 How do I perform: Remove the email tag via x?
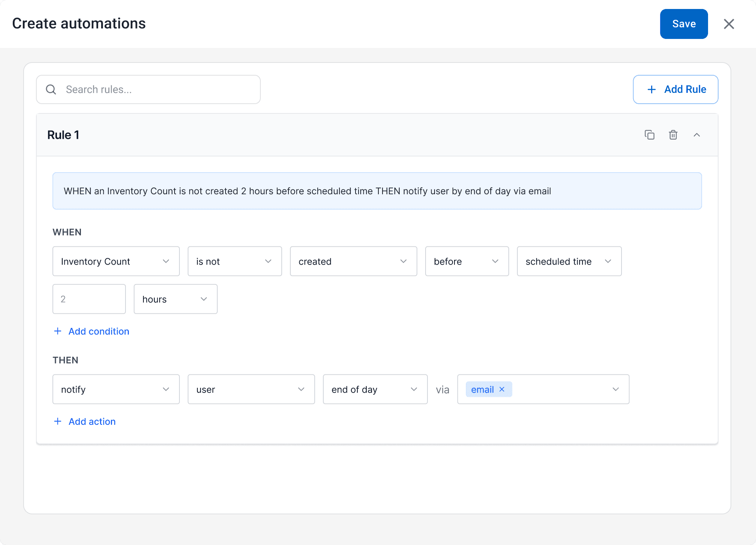[502, 389]
